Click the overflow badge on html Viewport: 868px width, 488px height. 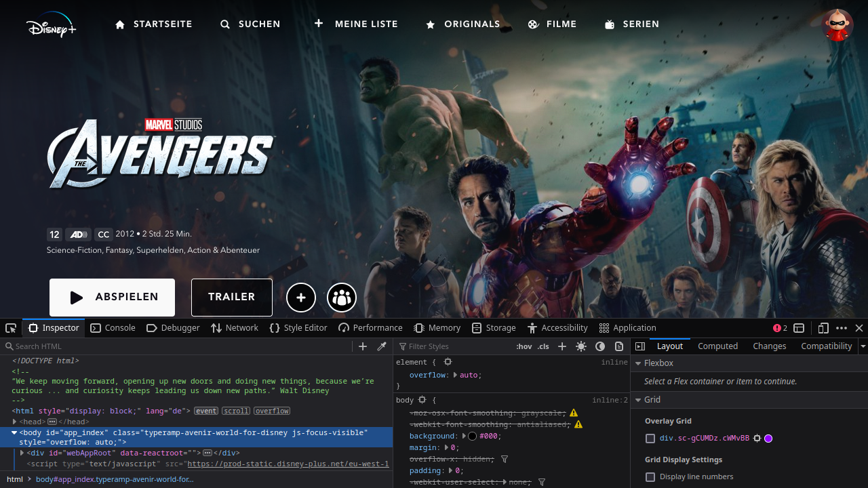[272, 411]
